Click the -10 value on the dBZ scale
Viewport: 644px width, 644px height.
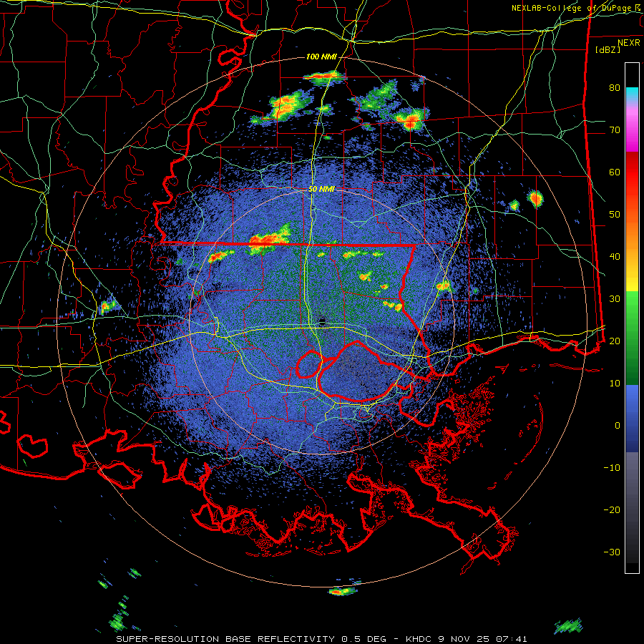coord(612,467)
